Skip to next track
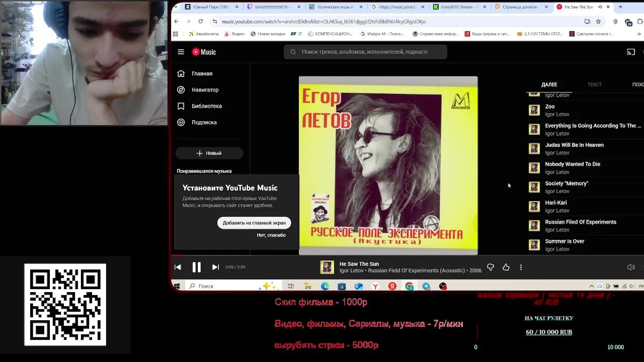 (x=215, y=267)
